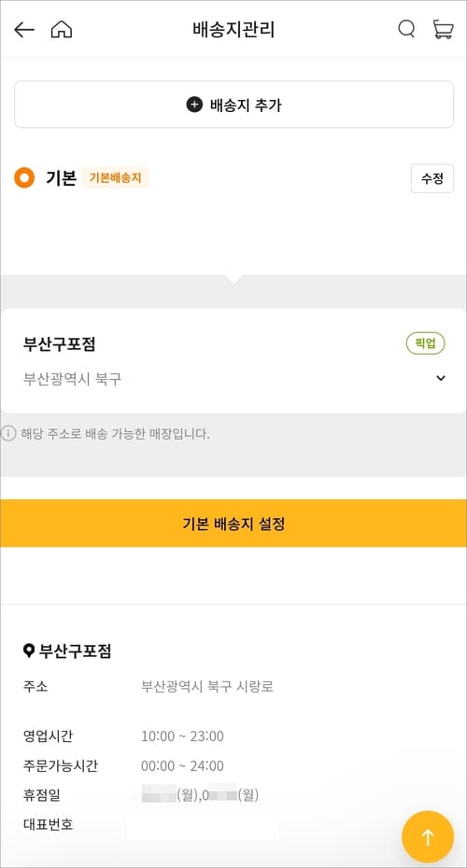467x868 pixels.
Task: Open the 부산구포점 store card title
Action: point(59,344)
